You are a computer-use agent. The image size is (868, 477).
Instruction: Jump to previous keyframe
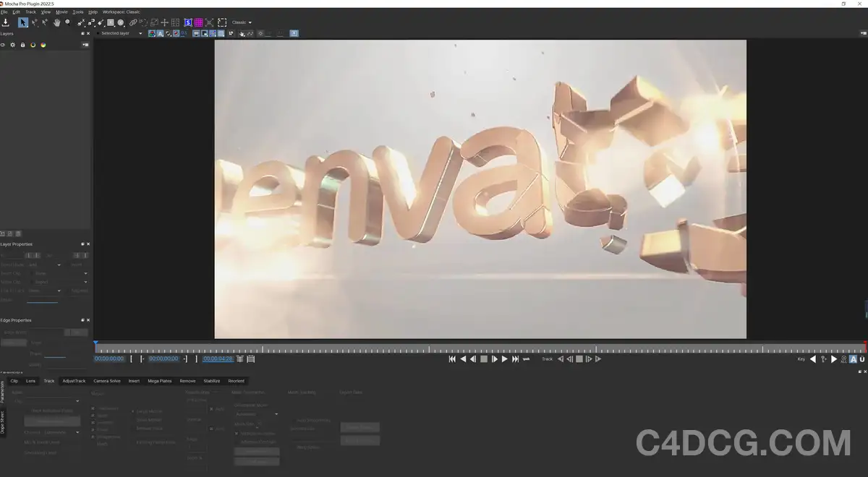[x=812, y=358]
